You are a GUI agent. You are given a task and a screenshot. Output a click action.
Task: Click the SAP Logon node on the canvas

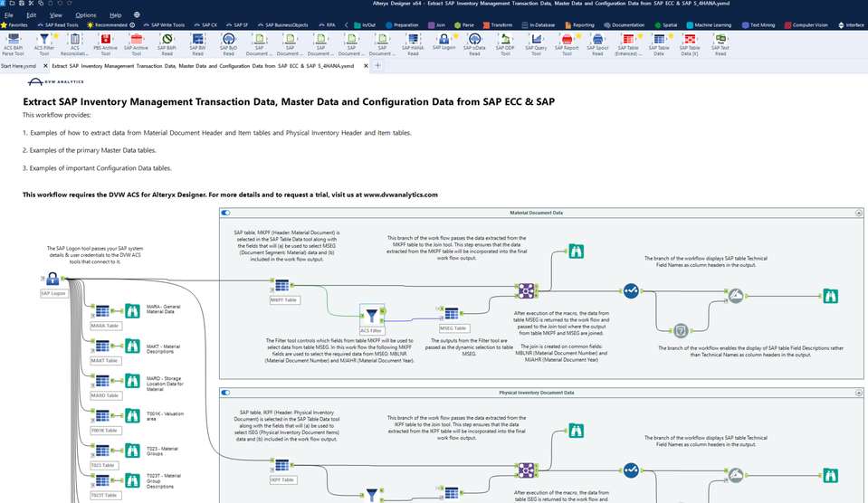click(x=52, y=279)
